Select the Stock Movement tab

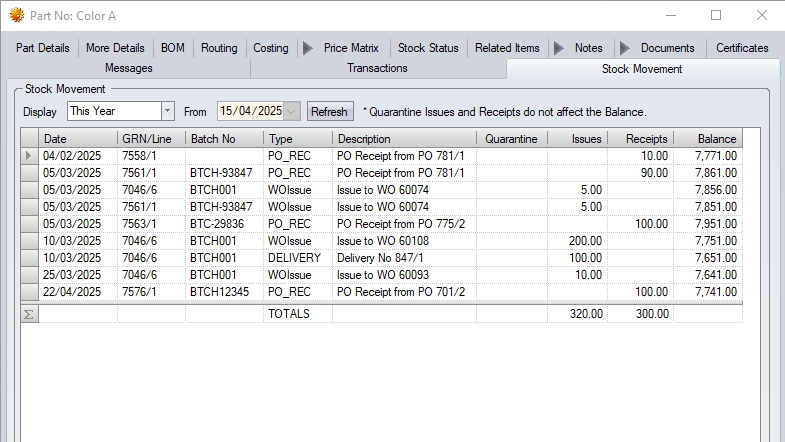(642, 69)
